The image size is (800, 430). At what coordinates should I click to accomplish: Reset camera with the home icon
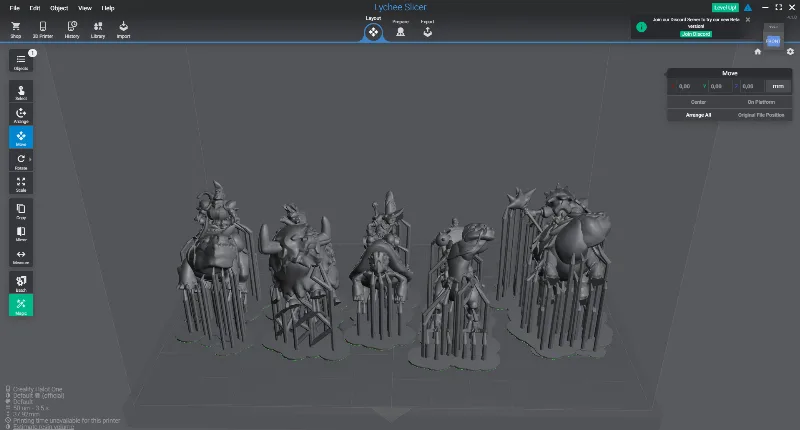click(x=758, y=52)
